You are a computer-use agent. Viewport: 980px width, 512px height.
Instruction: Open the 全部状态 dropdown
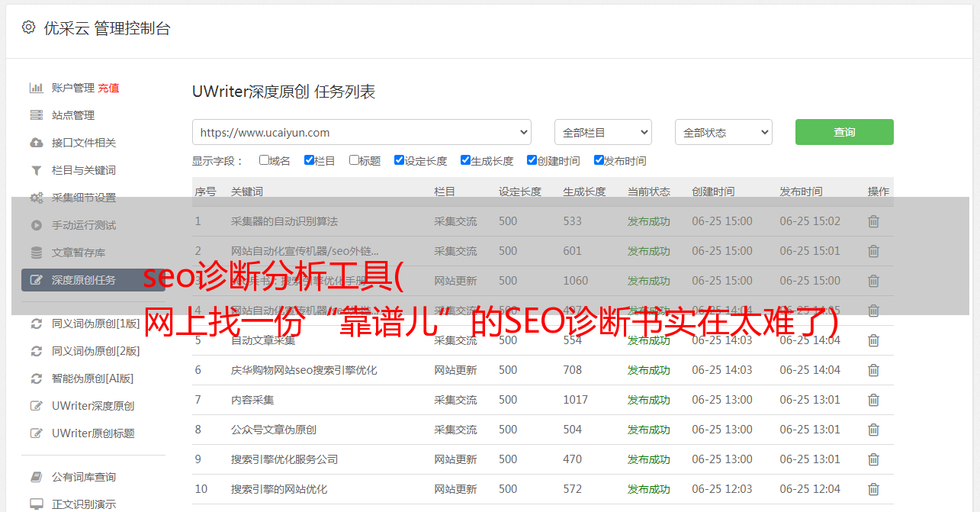pos(724,132)
